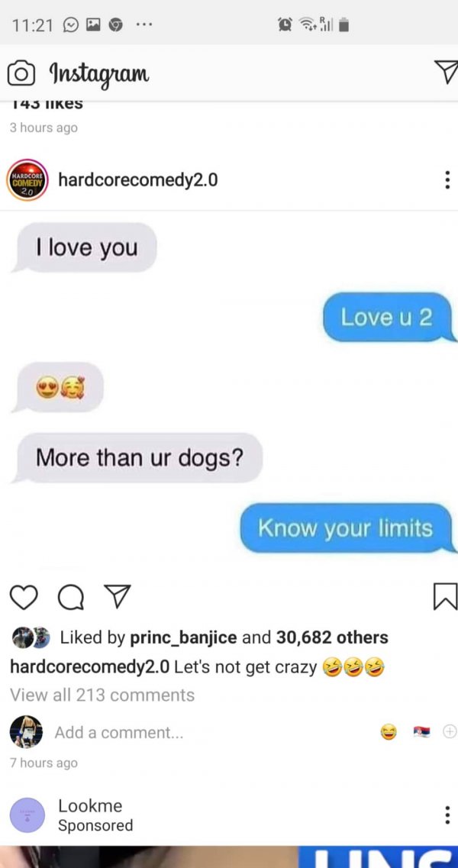Open hardcorecomedy2.0 username in post header
The width and height of the screenshot is (458, 868).
[x=138, y=180]
